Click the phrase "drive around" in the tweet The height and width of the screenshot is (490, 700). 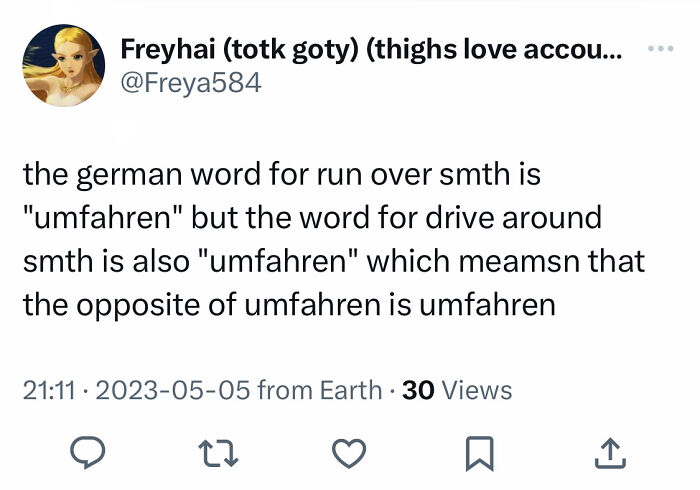[x=519, y=219]
